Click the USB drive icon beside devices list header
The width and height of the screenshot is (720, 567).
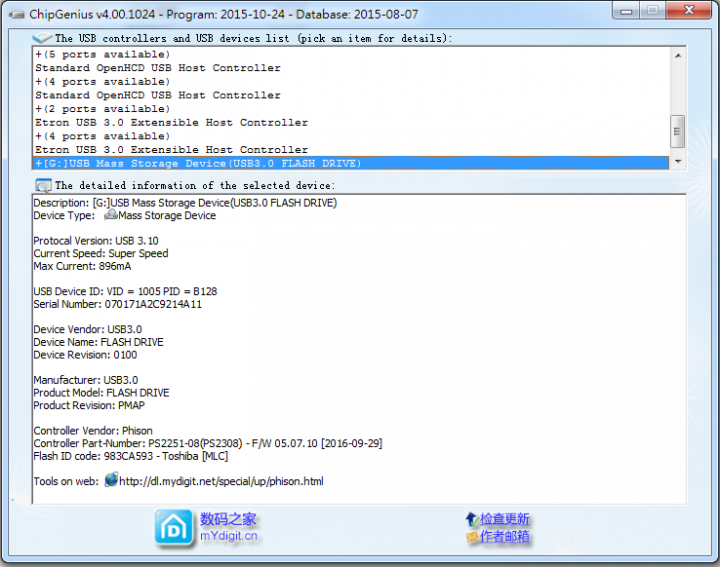click(42, 38)
